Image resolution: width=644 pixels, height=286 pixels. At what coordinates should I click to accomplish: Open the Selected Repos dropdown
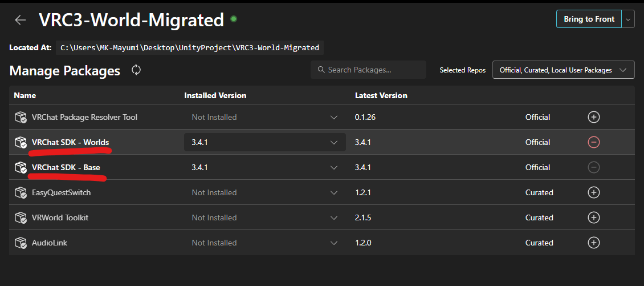coord(563,70)
